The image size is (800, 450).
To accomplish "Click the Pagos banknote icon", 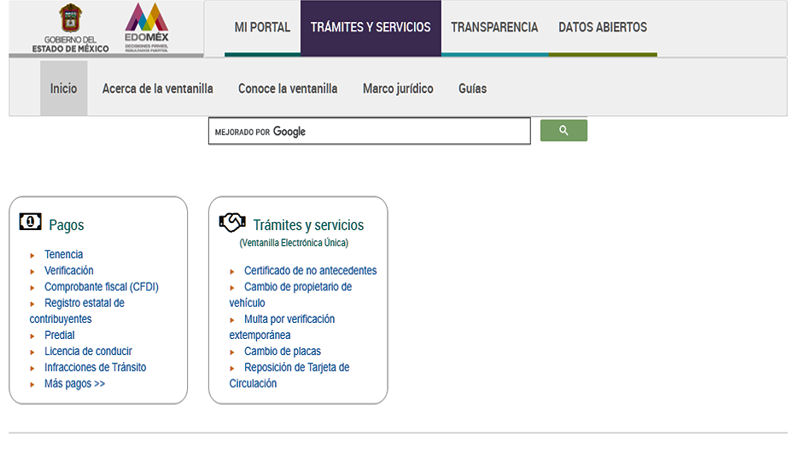I will 30,222.
